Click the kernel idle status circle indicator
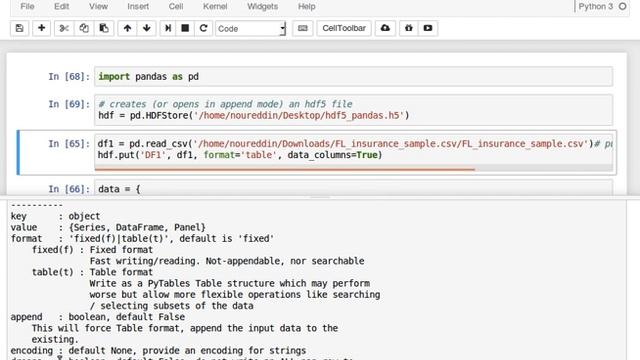 click(622, 7)
